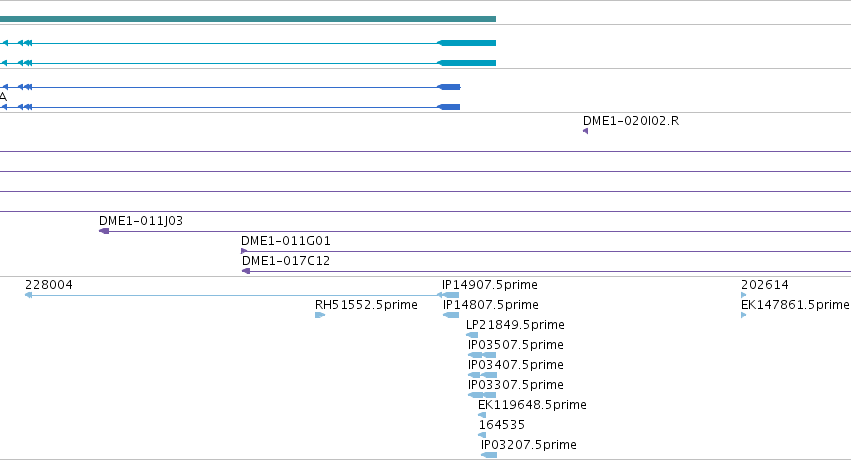851x460 pixels.
Task: Select the 164535 feature label
Action: click(501, 425)
